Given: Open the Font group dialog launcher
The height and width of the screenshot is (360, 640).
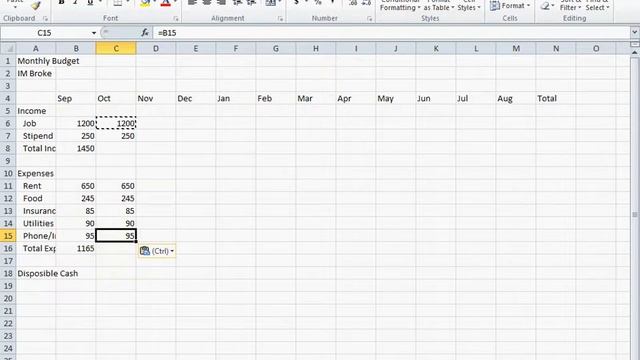Looking at the screenshot, I should (x=176, y=19).
